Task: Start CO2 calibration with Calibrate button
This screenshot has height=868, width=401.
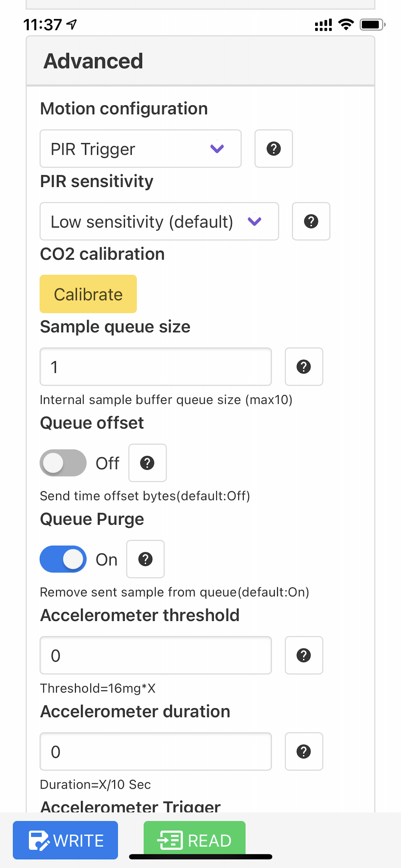Action: (88, 294)
